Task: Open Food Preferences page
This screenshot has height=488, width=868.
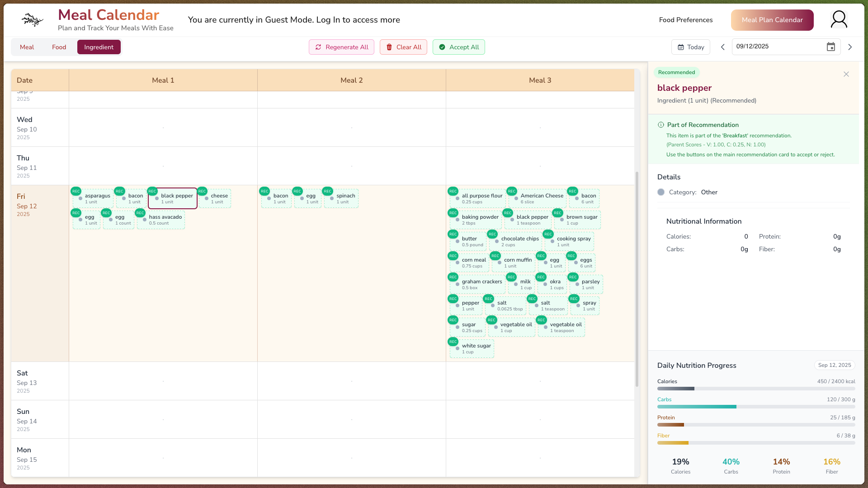Action: tap(685, 20)
